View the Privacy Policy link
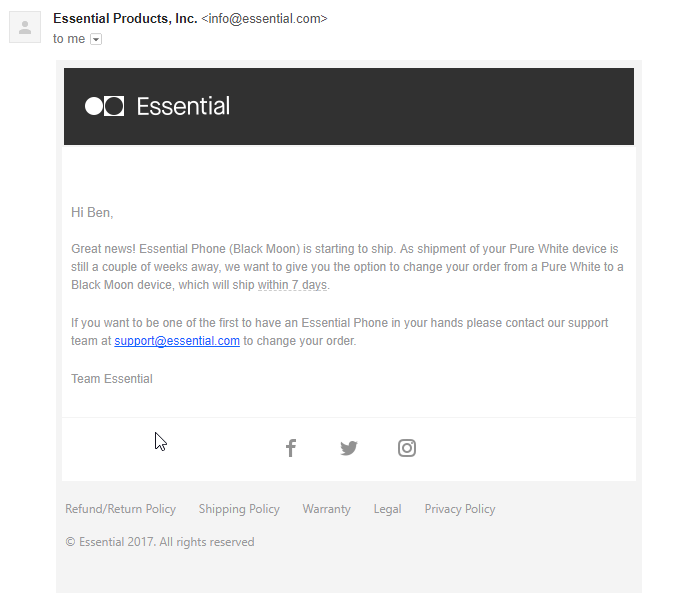 click(x=460, y=509)
